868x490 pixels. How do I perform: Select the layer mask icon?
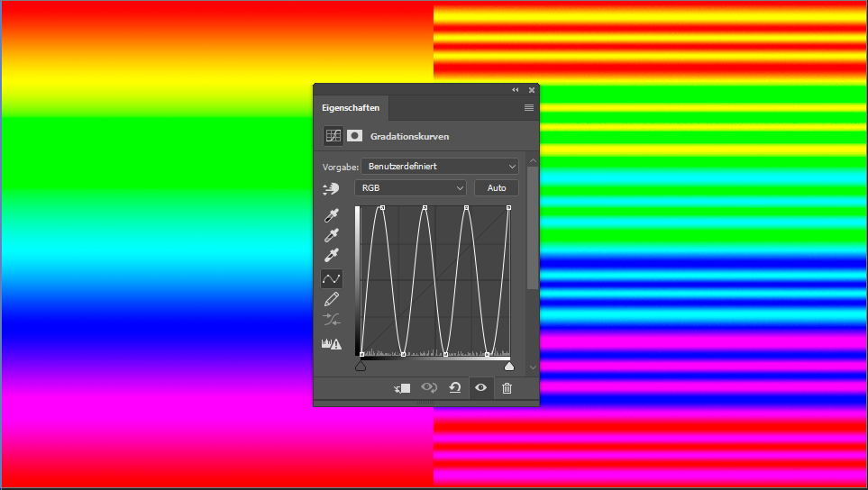point(354,136)
